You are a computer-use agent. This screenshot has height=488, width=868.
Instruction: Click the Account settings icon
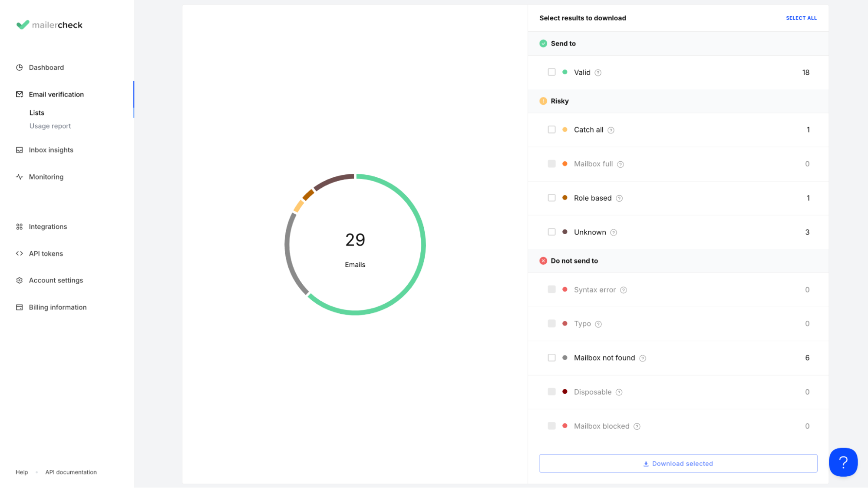[x=20, y=280]
